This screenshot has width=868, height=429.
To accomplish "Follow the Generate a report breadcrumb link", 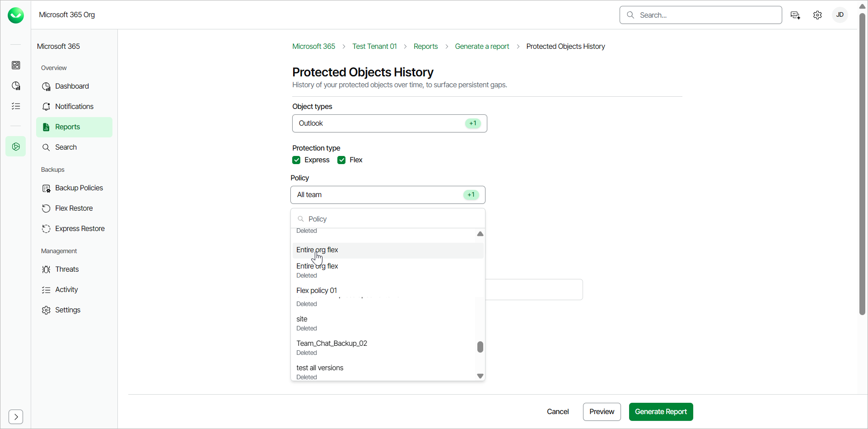I will [482, 47].
